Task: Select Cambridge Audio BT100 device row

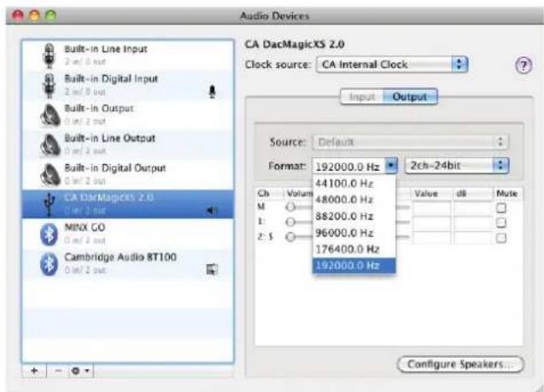Action: [x=128, y=264]
